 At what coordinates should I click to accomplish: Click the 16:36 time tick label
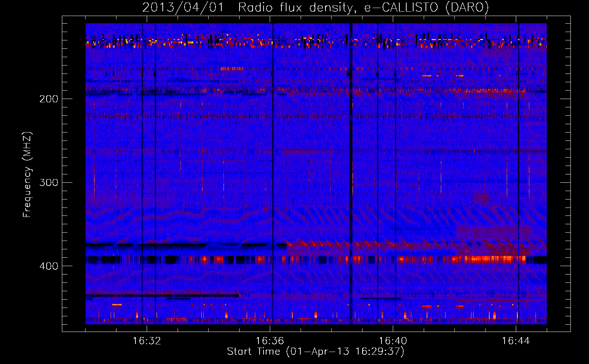tap(270, 341)
